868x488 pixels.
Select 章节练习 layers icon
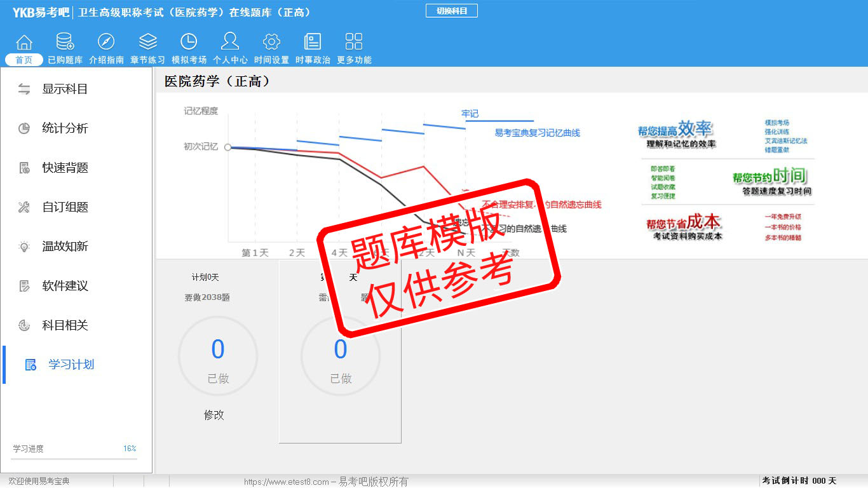click(147, 43)
